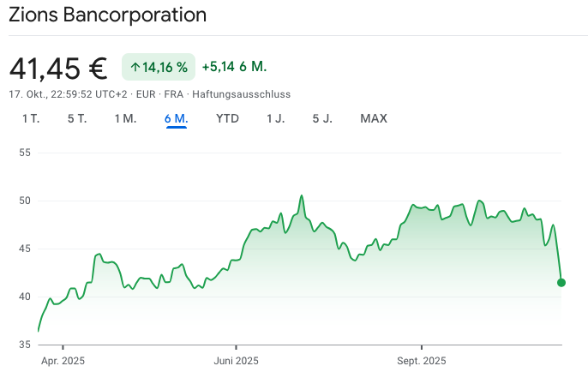This screenshot has height=378, width=588.
Task: Open the 5 J. chart range
Action: click(322, 118)
